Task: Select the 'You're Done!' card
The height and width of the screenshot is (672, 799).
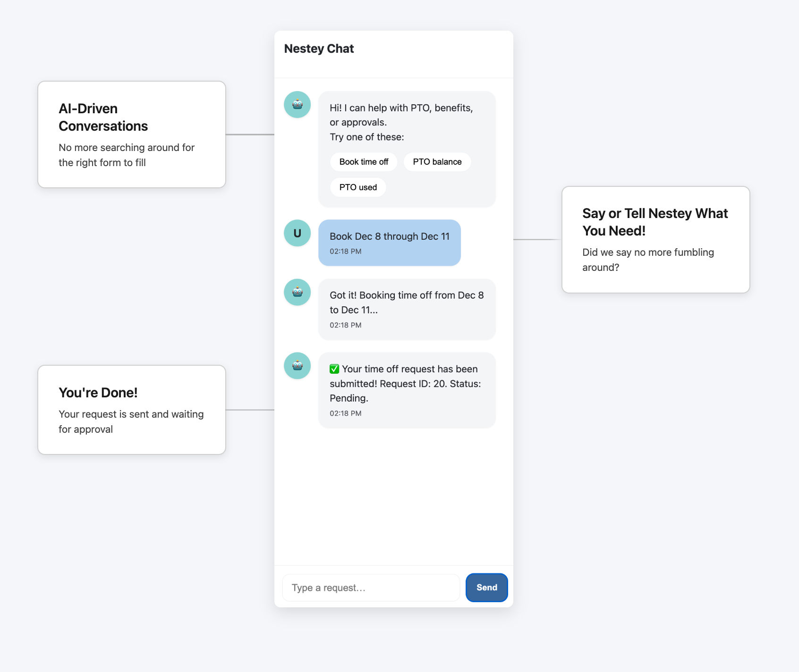Action: point(132,409)
